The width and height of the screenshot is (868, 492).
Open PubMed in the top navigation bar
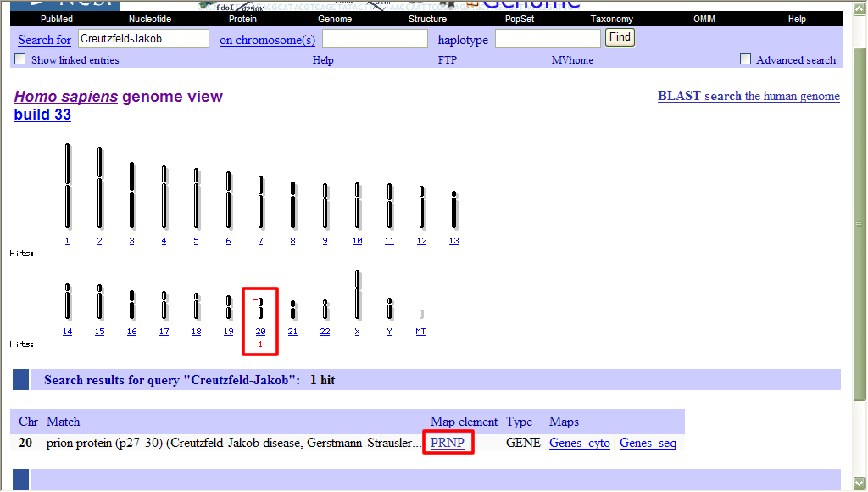point(58,19)
